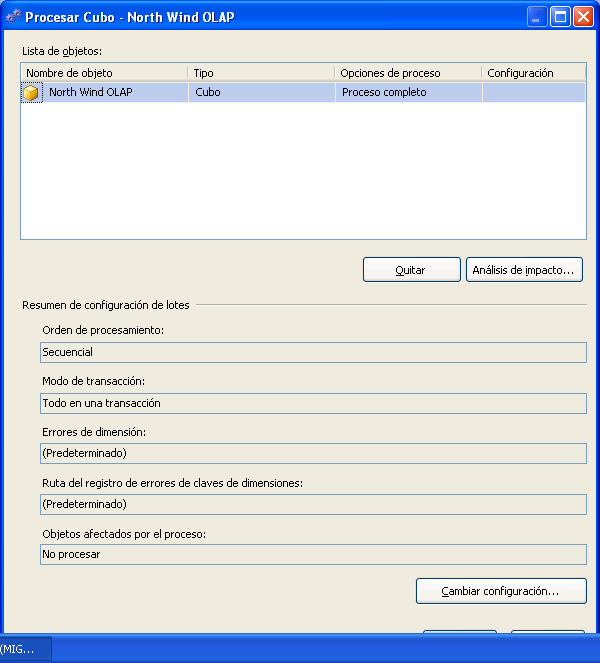Open Análisis de impacto dialog
The image size is (600, 663).
point(524,270)
